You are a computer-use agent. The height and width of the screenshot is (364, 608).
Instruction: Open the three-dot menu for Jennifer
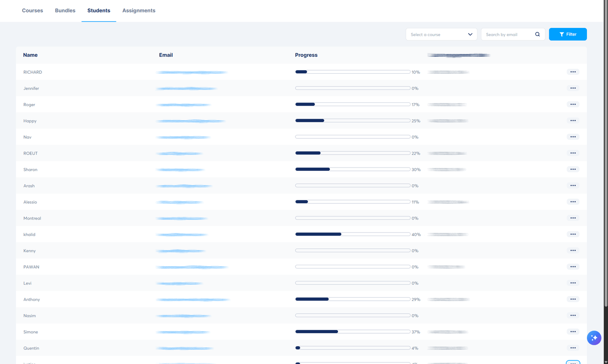pyautogui.click(x=573, y=88)
